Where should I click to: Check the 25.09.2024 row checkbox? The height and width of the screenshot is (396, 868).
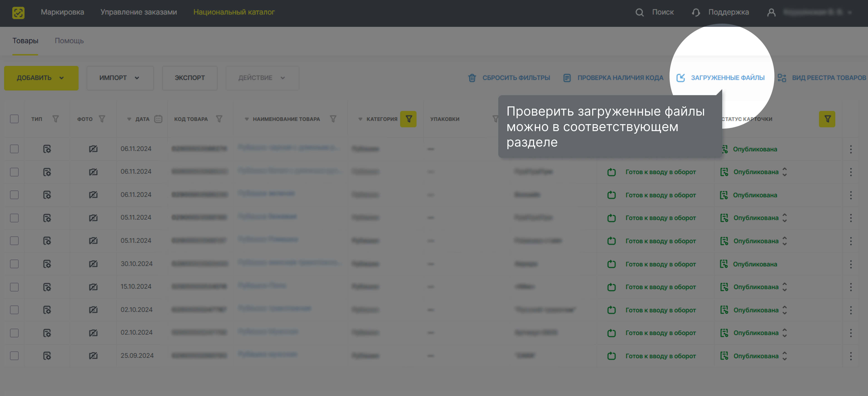tap(14, 356)
